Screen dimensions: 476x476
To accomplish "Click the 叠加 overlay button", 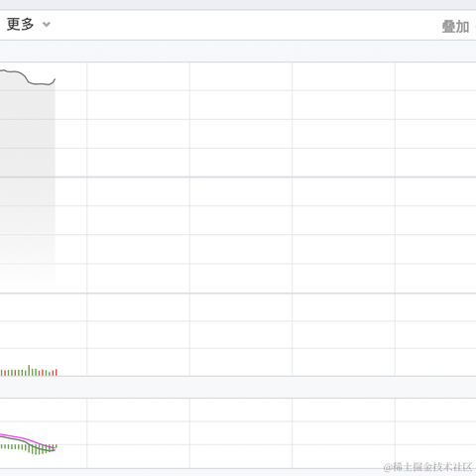I will (x=455, y=27).
